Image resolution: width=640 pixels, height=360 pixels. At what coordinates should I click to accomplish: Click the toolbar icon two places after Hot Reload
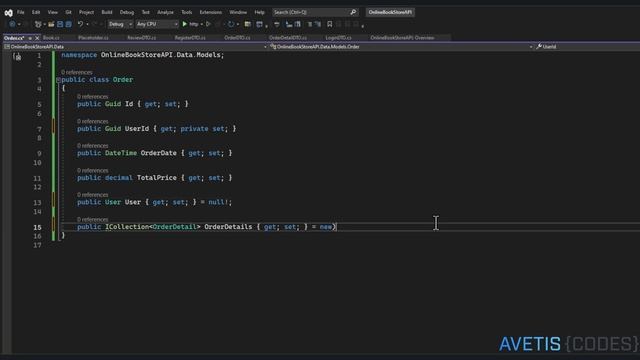pos(259,24)
